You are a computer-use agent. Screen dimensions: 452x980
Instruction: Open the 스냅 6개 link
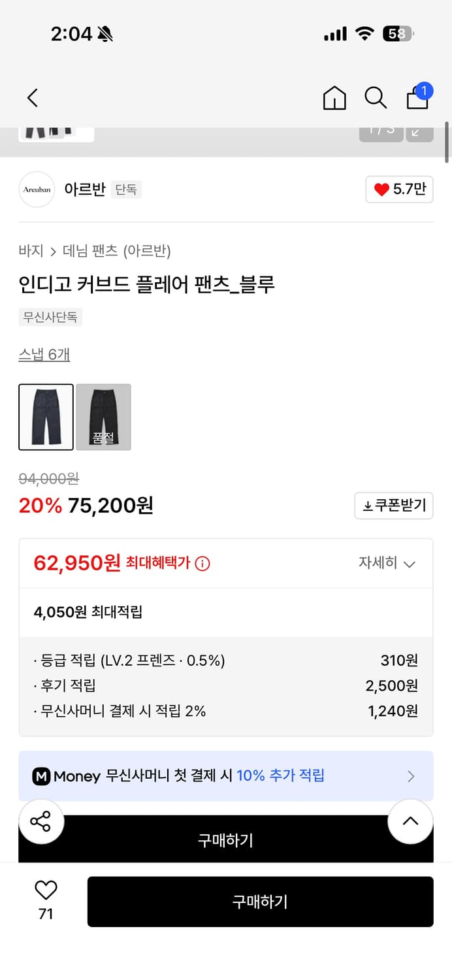pos(44,353)
